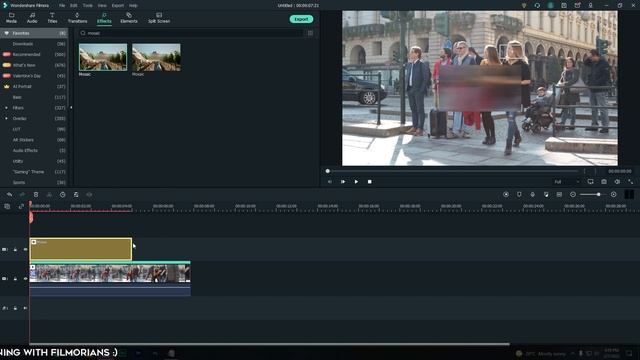Select the LUT category
The width and height of the screenshot is (640, 360).
[34, 129]
